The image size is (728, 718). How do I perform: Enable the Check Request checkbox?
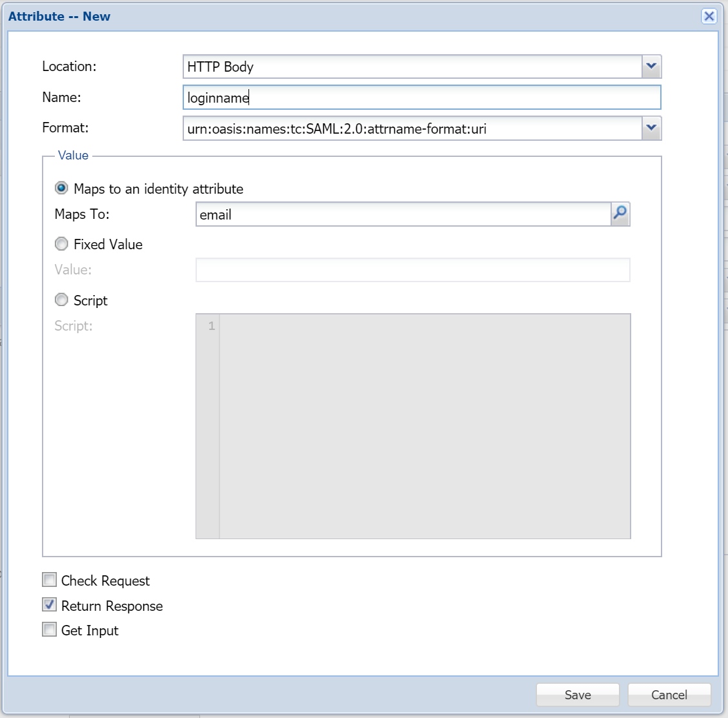[50, 580]
